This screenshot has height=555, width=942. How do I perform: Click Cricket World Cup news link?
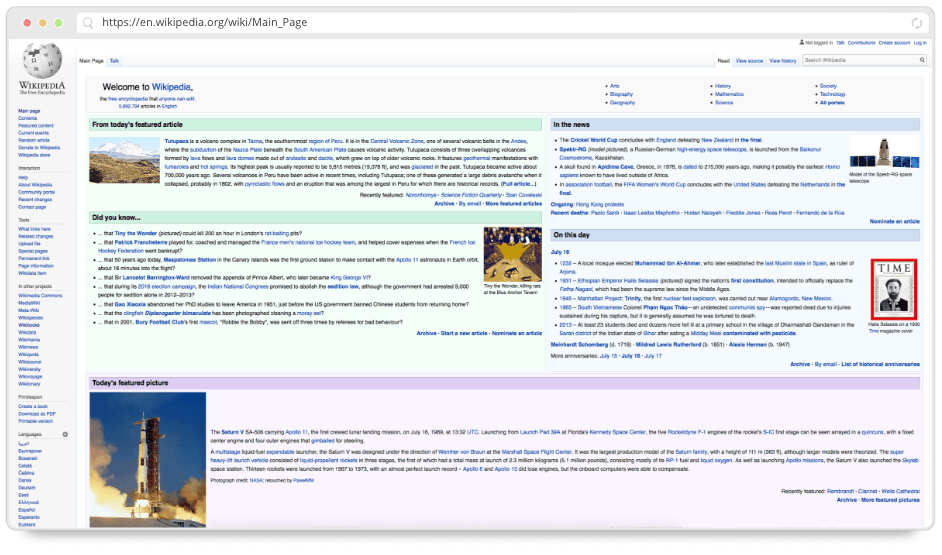594,140
